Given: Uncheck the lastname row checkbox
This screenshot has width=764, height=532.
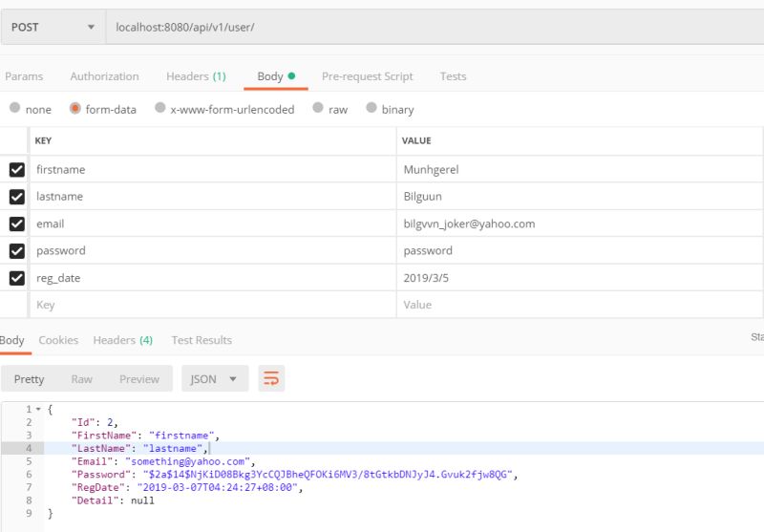Looking at the screenshot, I should click(17, 197).
